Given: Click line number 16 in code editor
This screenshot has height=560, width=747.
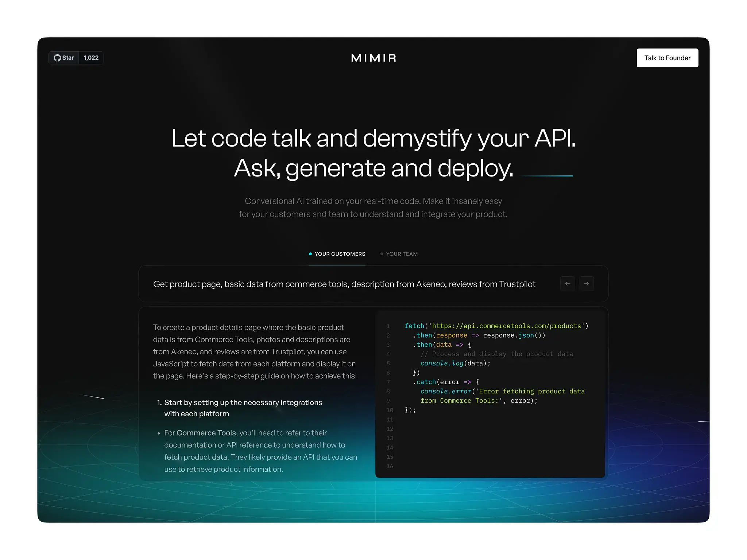Looking at the screenshot, I should (x=390, y=466).
